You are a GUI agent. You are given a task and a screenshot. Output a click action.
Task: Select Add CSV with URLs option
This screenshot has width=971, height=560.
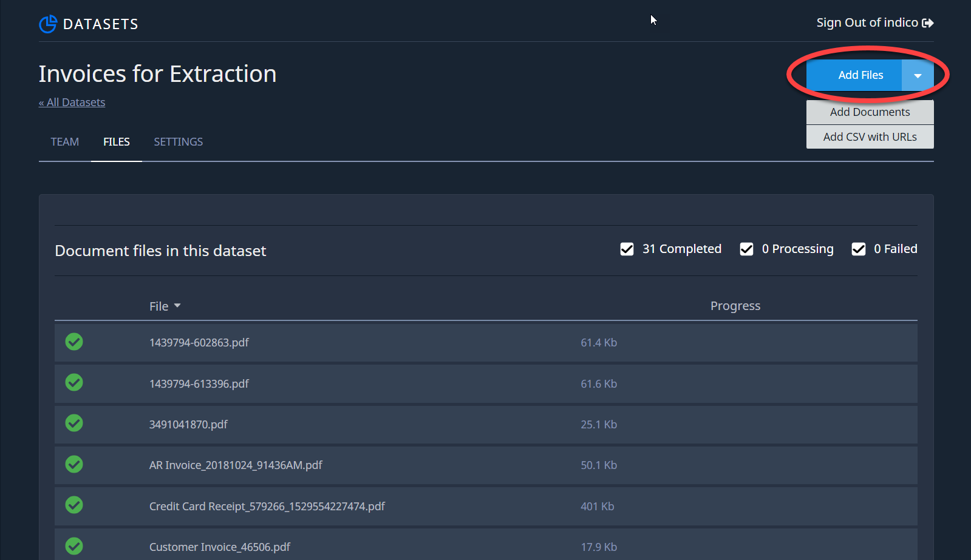point(870,137)
